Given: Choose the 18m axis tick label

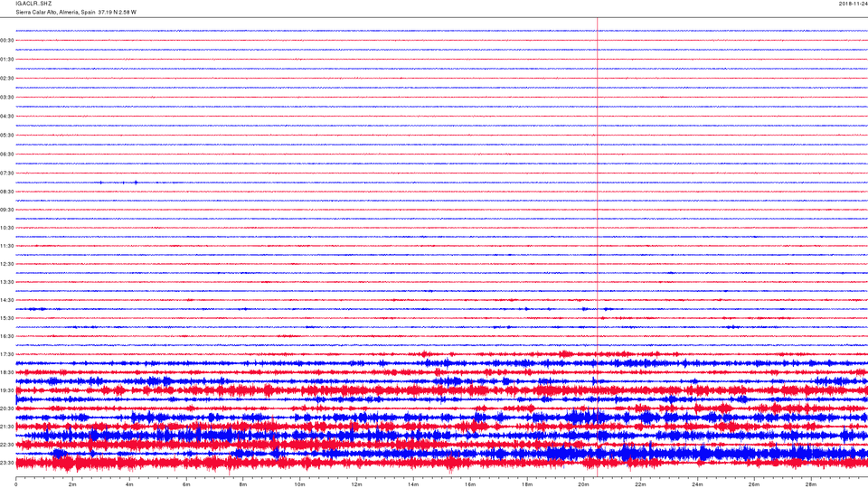Looking at the screenshot, I should pos(527,484).
